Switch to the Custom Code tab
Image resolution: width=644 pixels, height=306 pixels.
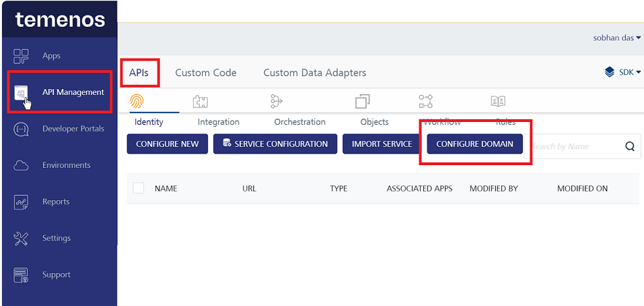(206, 73)
